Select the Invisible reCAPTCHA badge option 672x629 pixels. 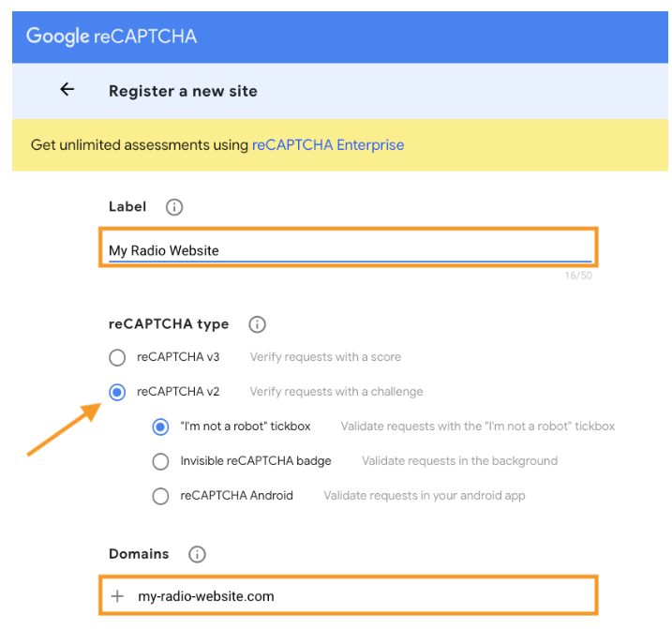click(160, 461)
